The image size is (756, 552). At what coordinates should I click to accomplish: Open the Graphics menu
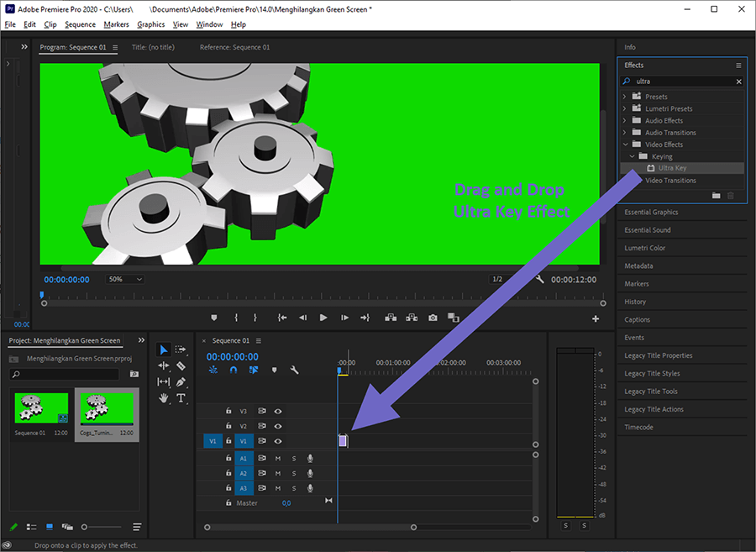click(x=151, y=24)
